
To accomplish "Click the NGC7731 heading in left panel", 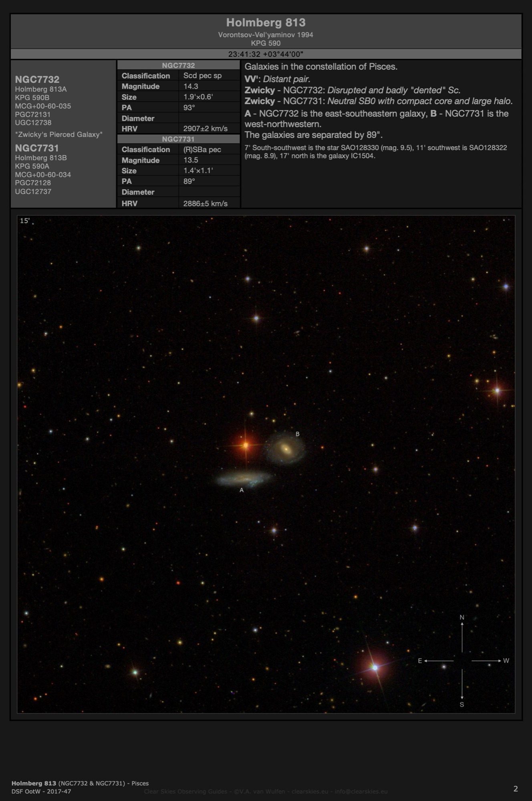I will click(x=37, y=148).
